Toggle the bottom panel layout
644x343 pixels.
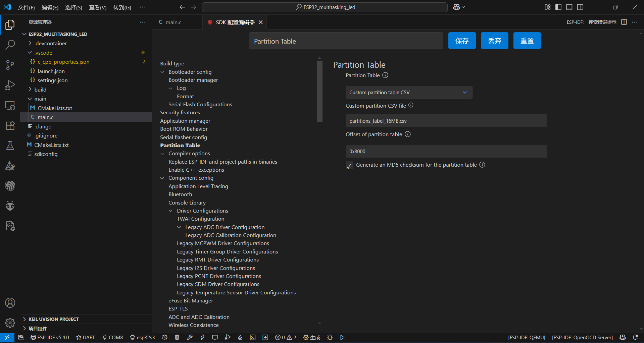[569, 7]
